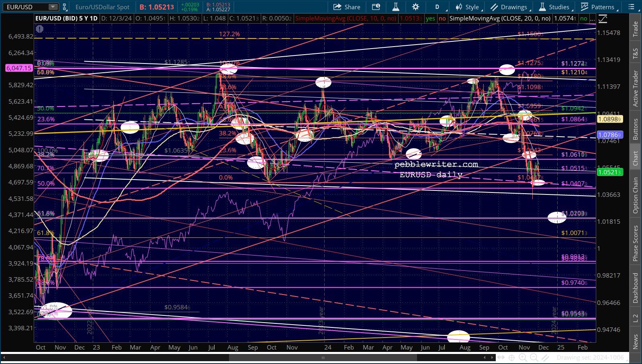Click the $1.0203 price level label
642x364 pixels.
[574, 213]
